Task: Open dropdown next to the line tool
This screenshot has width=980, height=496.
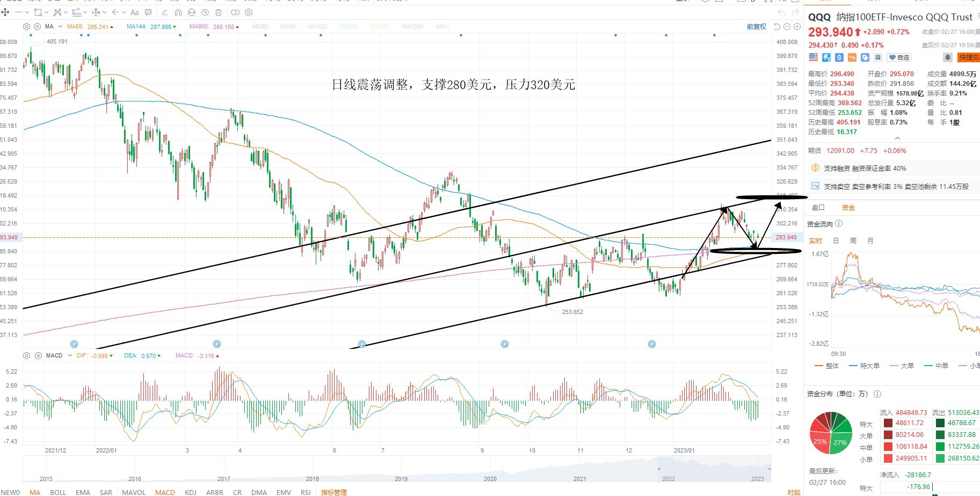Action: click(x=27, y=12)
